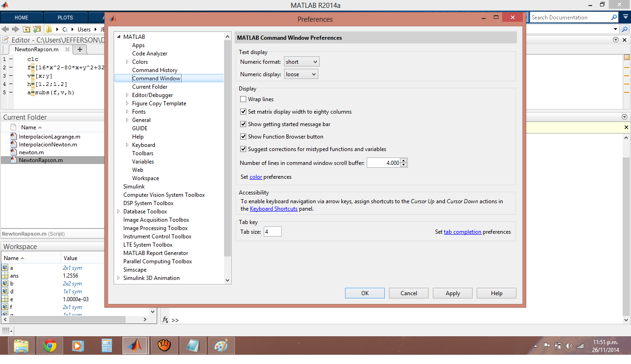Image resolution: width=631 pixels, height=364 pixels.
Task: Open Google Chrome from the taskbar
Action: [50, 346]
